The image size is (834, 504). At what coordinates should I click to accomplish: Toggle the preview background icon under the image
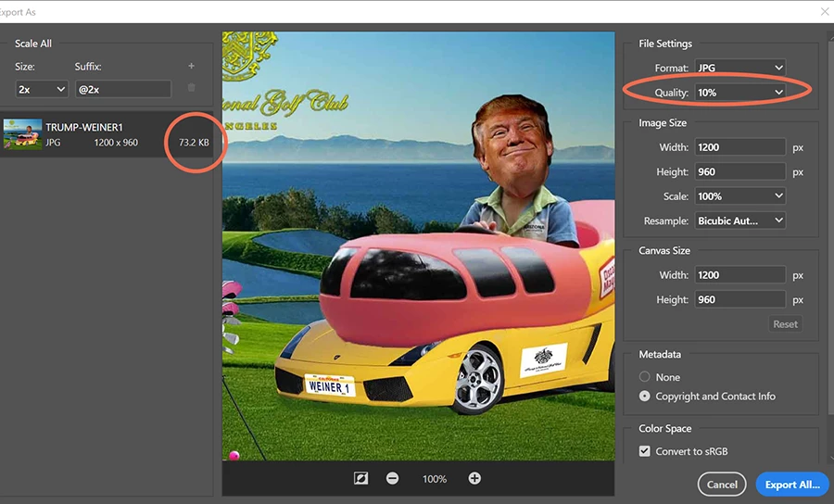coord(360,478)
